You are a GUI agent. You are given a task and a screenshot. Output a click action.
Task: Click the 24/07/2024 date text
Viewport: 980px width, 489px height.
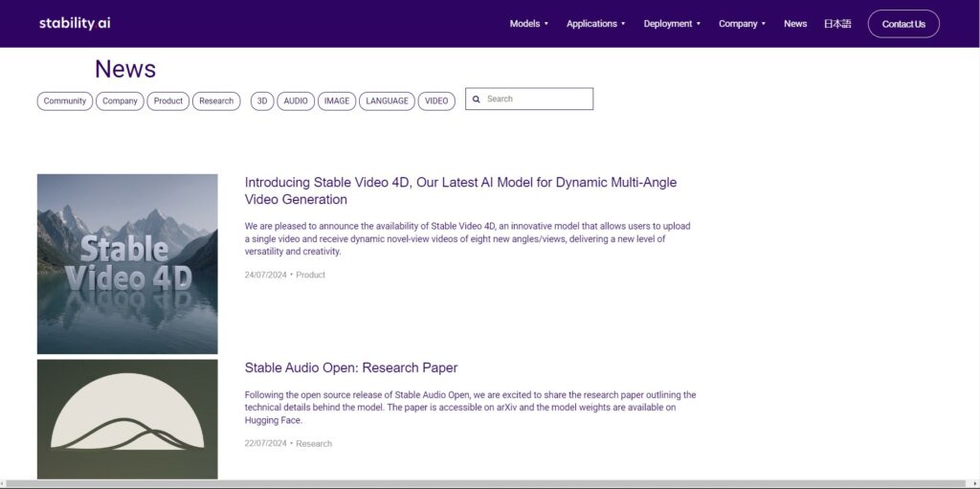click(266, 275)
